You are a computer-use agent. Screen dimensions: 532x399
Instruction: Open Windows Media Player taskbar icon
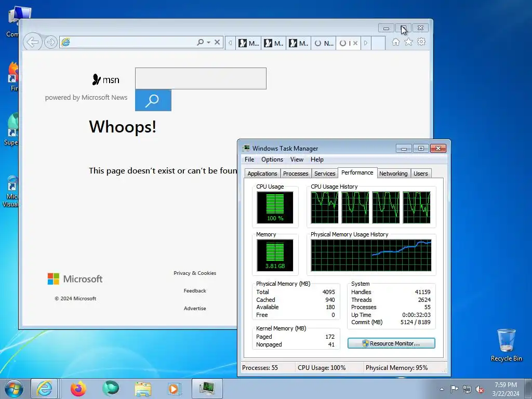[175, 389]
